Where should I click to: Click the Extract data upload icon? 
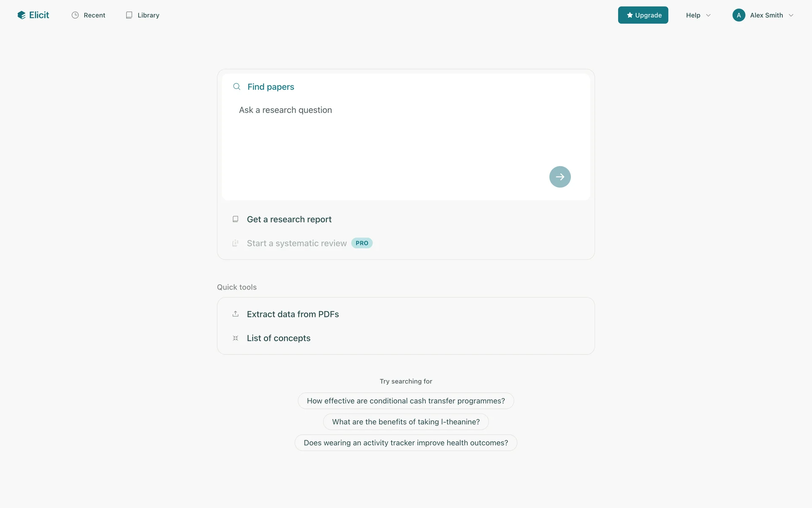coord(236,314)
